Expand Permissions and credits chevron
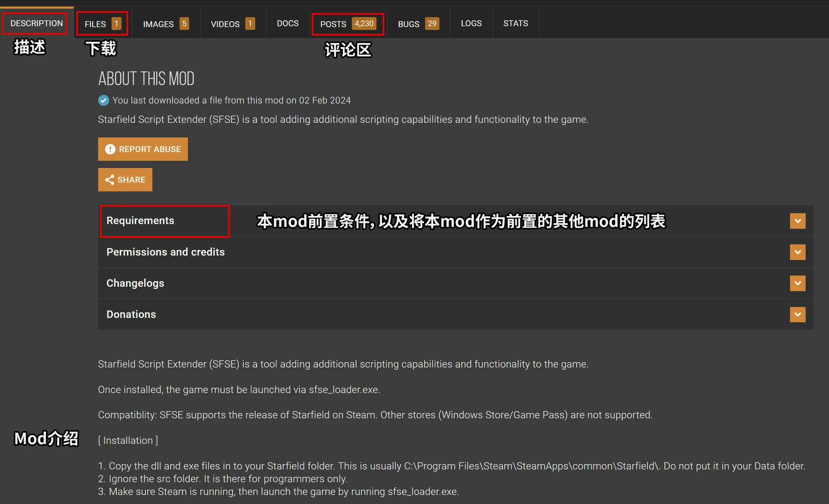 (797, 252)
